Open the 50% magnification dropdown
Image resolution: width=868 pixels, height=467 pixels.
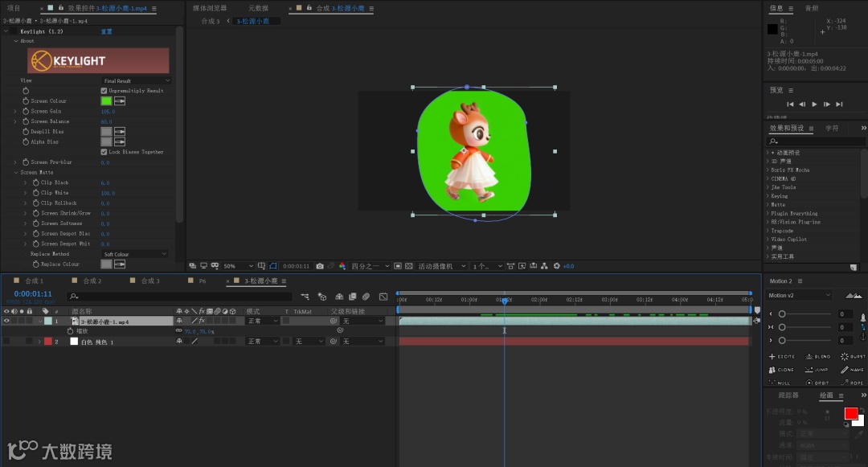pyautogui.click(x=238, y=266)
